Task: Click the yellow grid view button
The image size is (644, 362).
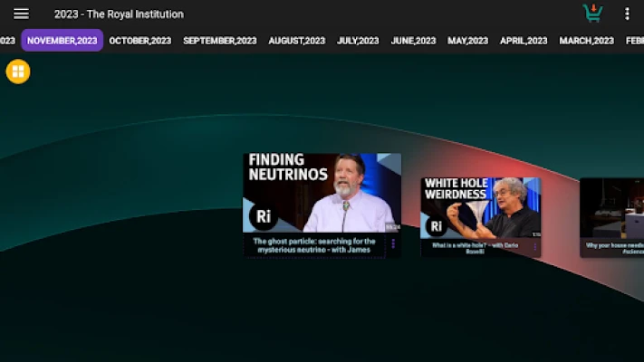Action: [18, 71]
